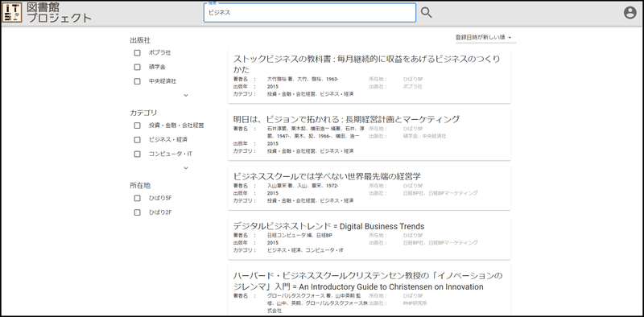Click the library project logo icon
The width and height of the screenshot is (644, 317).
tap(12, 12)
